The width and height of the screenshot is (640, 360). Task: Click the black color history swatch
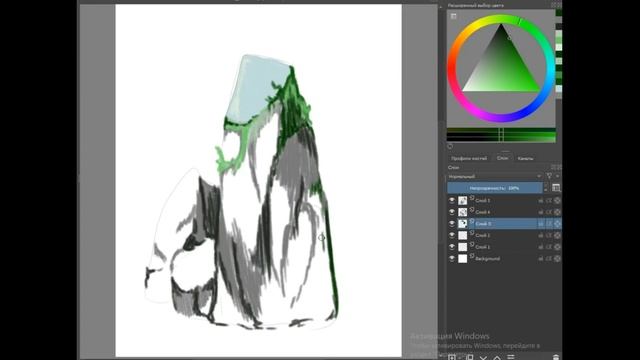(x=559, y=27)
